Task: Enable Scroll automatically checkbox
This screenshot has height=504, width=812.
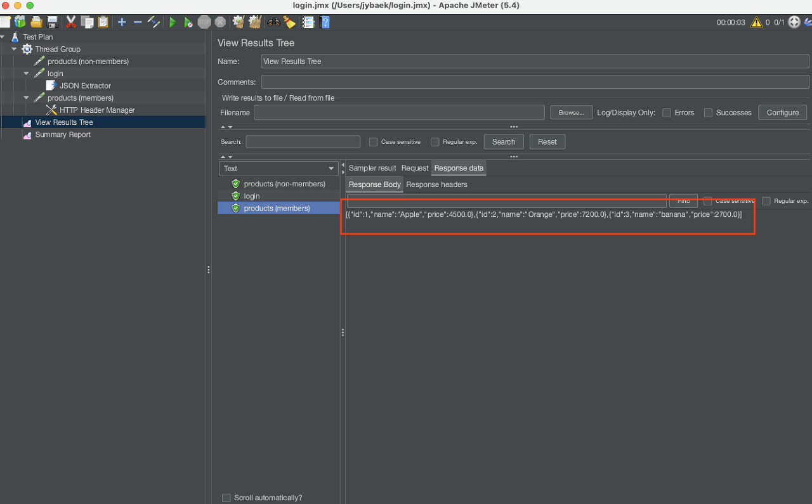Action: (x=226, y=498)
